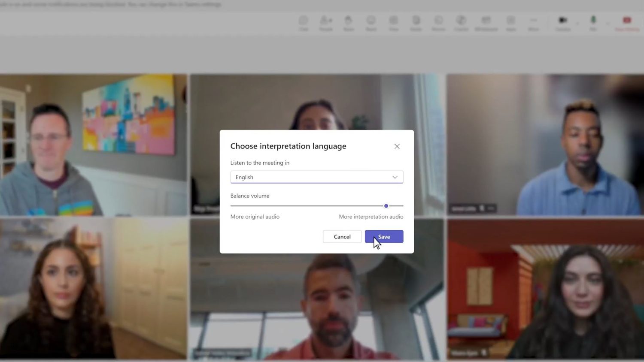Open the React emoji menu
Viewport: 644px width, 362px height.
coord(371,22)
